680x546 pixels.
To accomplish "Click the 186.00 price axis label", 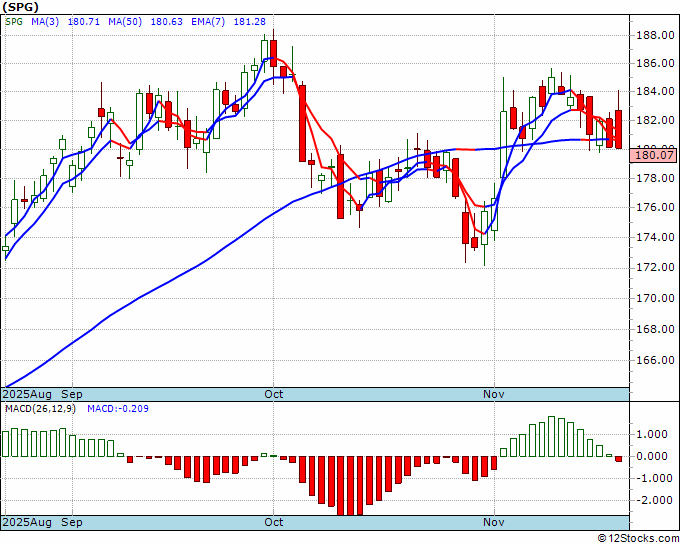I will click(x=655, y=64).
